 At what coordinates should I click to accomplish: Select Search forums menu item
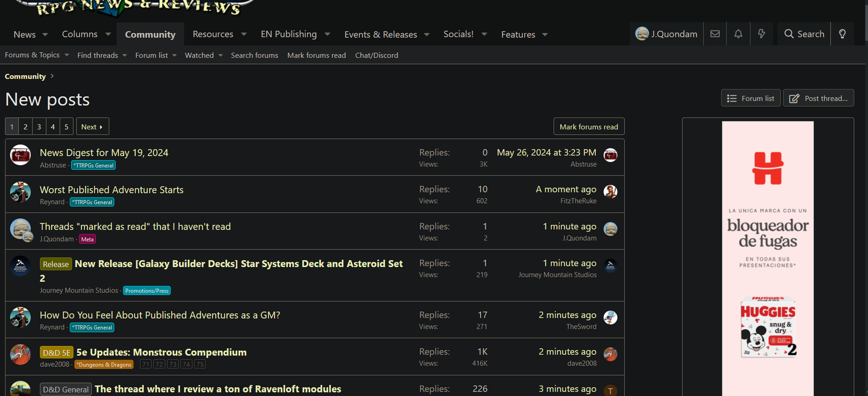tap(254, 56)
